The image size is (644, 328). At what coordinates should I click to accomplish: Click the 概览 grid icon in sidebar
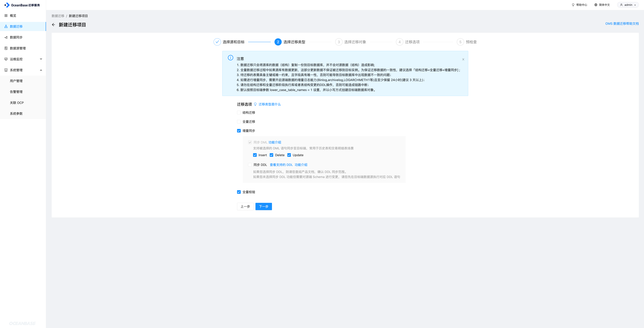[x=6, y=16]
